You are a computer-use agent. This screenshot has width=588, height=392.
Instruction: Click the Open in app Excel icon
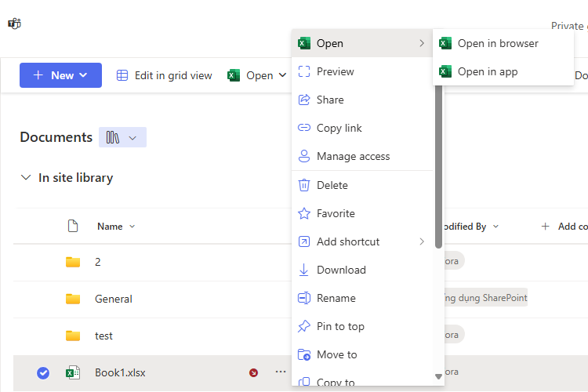tap(445, 71)
